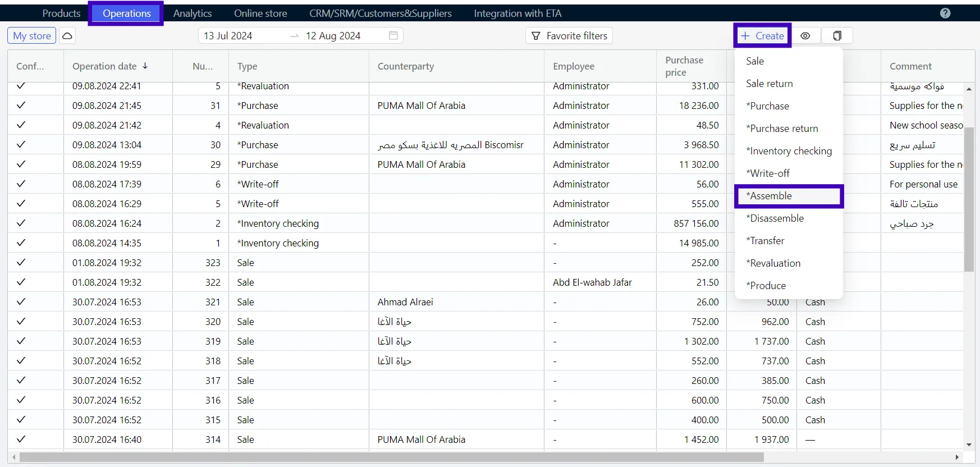The width and height of the screenshot is (980, 467).
Task: Choose *Inventory checking in Create menu
Action: pos(789,150)
